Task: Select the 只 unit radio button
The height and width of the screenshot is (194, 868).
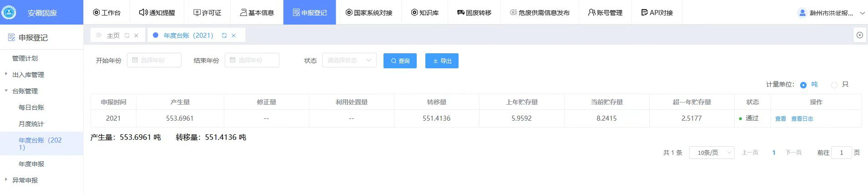Action: 834,85
